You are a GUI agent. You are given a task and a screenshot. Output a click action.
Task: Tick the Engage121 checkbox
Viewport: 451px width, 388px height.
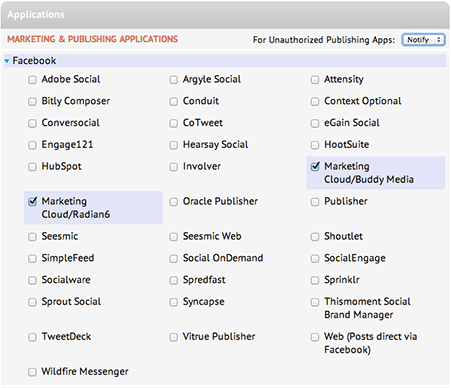32,145
